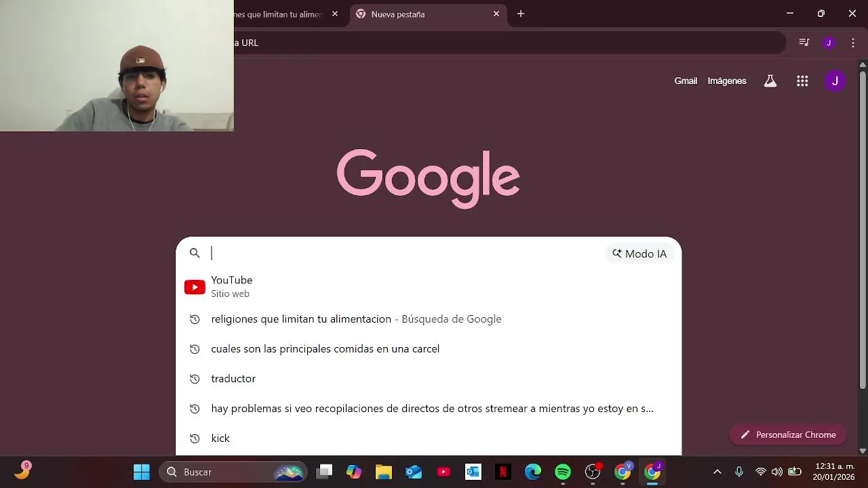Click the history icon beside 'traductor'
This screenshot has height=488, width=868.
click(195, 379)
